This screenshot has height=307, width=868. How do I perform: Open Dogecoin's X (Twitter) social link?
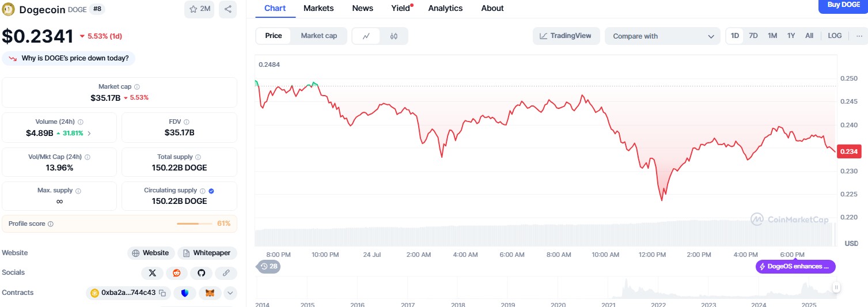(152, 273)
